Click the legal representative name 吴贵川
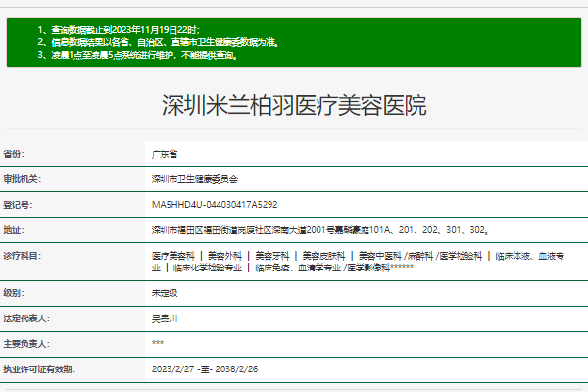Viewport: 588px width, 392px height. pyautogui.click(x=165, y=318)
